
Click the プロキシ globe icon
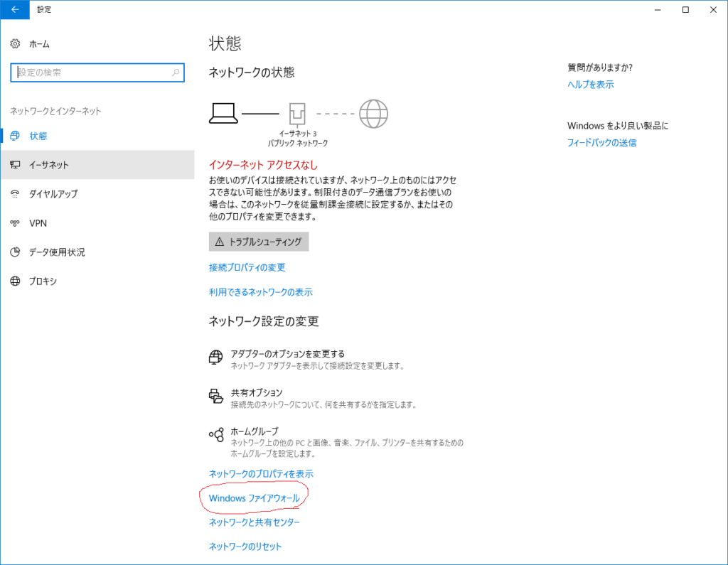tap(15, 281)
